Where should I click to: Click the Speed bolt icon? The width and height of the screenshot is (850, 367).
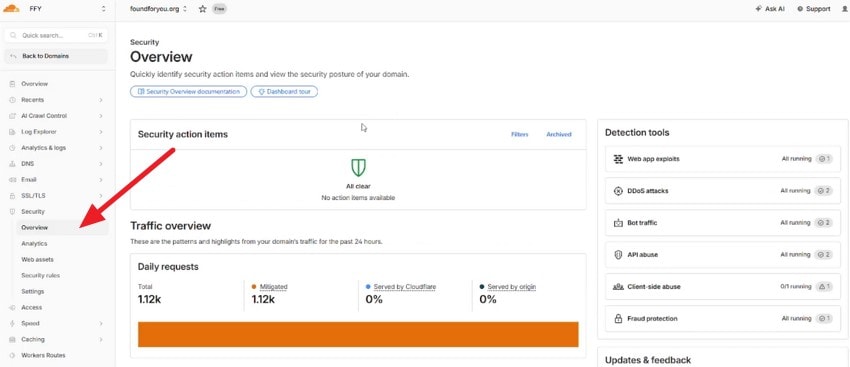tap(12, 324)
